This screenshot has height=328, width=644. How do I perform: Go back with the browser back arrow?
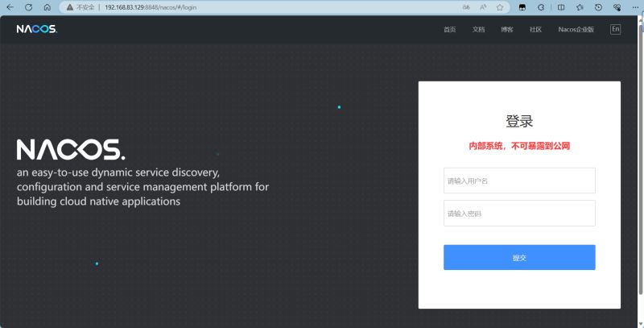pos(10,7)
